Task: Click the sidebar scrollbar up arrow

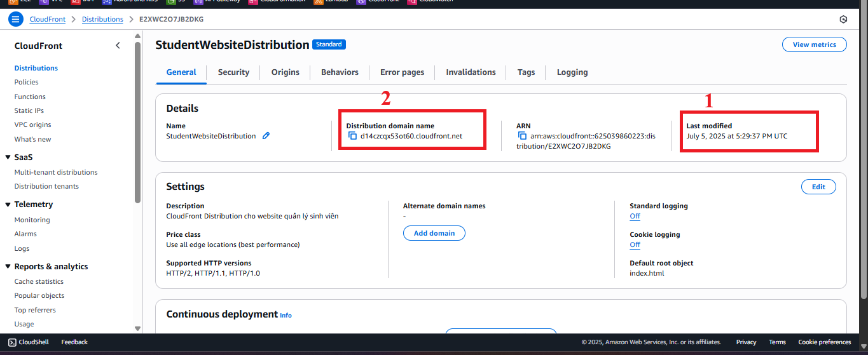Action: (x=137, y=36)
